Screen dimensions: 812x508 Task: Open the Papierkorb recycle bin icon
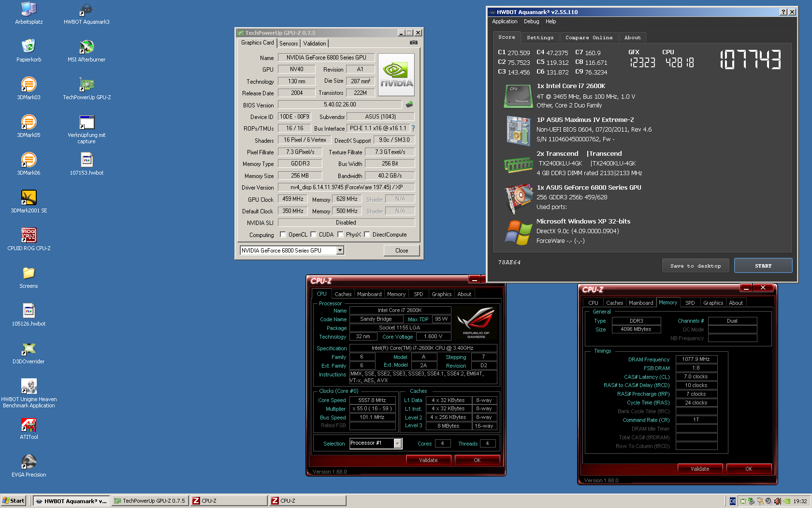[x=29, y=50]
